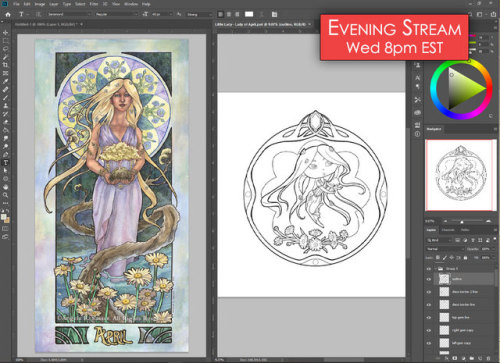This screenshot has width=500, height=363.
Task: Toggle lock transparent pixels in Layers panel
Action: click(x=438, y=258)
